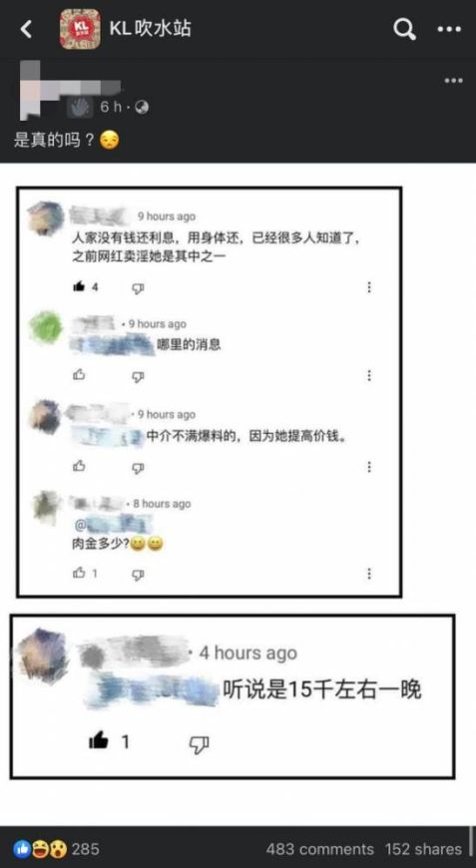Dislike the 哪里的消息 comment
This screenshot has height=868, width=476.
138,376
